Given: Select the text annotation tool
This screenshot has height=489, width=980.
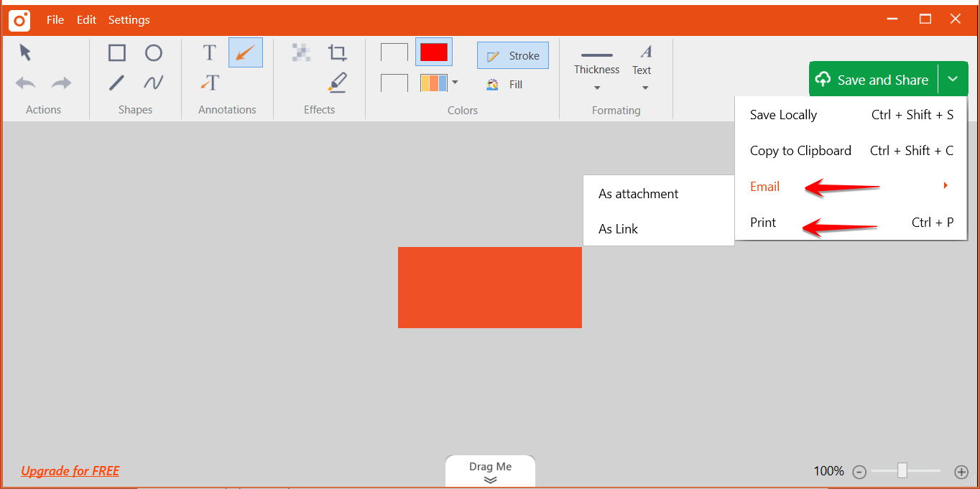Looking at the screenshot, I should point(209,53).
